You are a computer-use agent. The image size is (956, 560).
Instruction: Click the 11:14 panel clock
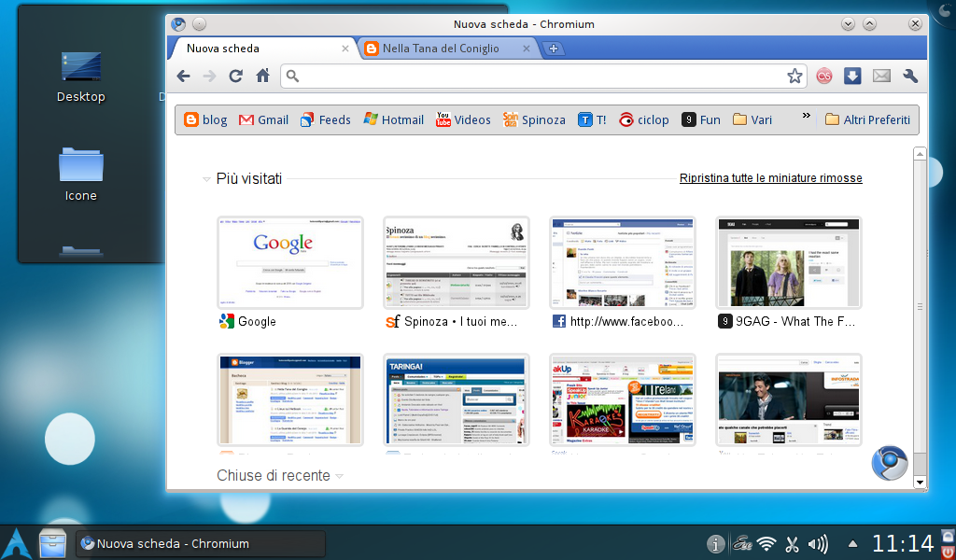coord(903,543)
